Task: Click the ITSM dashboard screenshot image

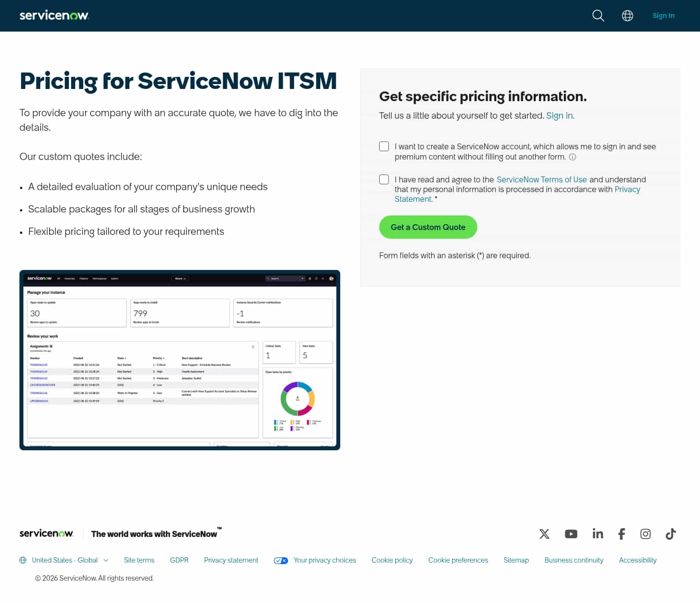Action: click(180, 360)
